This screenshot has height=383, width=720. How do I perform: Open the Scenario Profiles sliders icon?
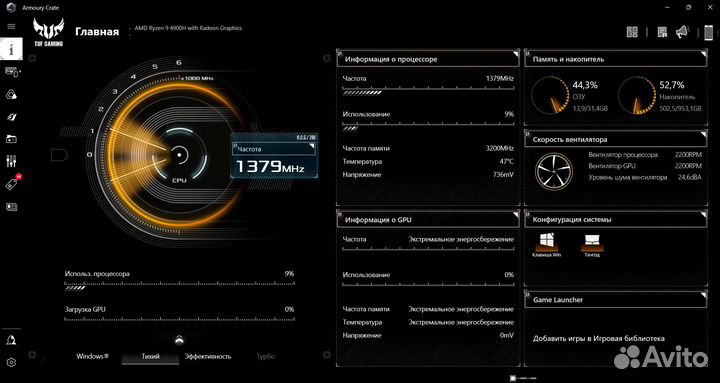point(11,161)
